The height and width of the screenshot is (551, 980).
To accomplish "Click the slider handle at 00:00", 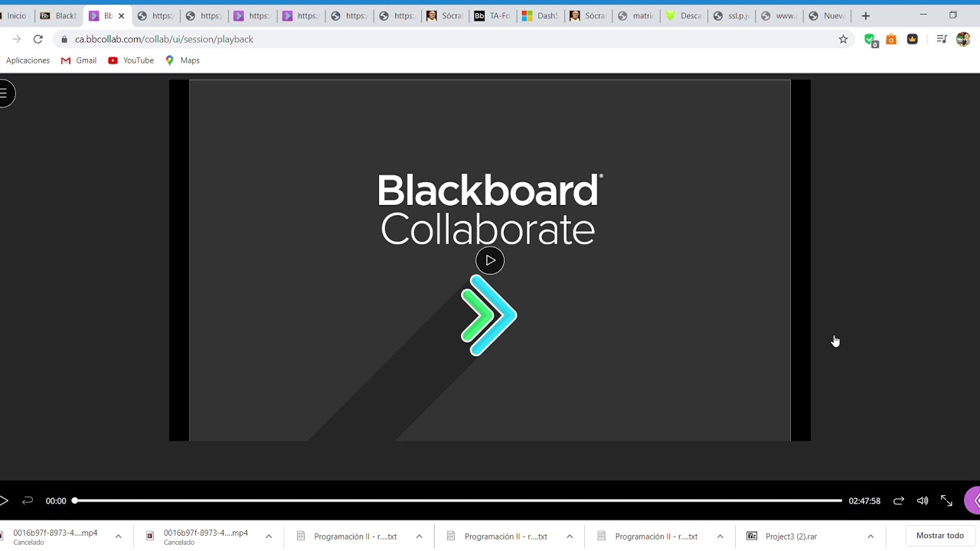I will click(75, 500).
